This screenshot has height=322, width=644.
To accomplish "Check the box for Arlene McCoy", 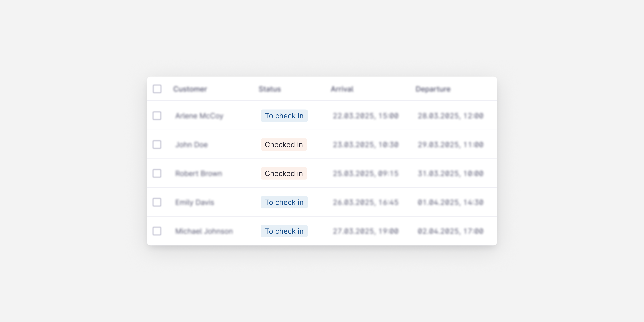I will [x=157, y=116].
